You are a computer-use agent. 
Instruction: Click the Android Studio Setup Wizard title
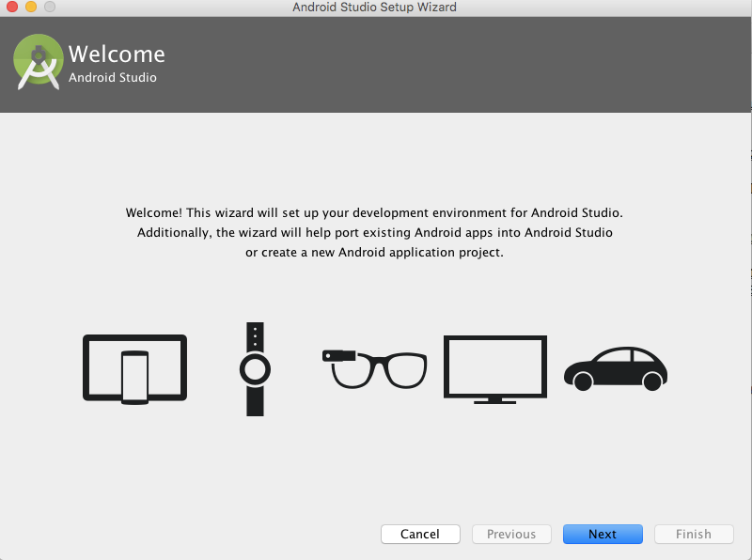375,8
